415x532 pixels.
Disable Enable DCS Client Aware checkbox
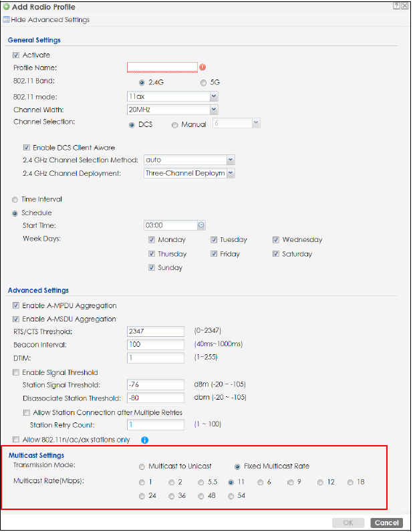click(x=27, y=148)
